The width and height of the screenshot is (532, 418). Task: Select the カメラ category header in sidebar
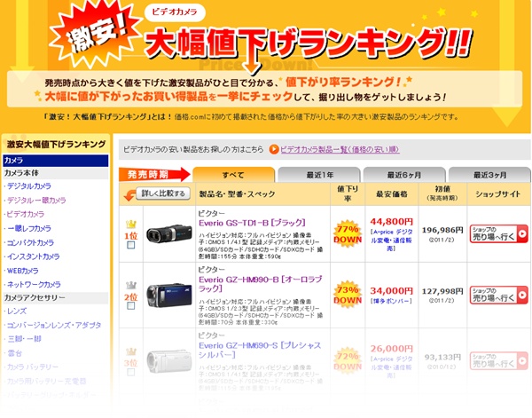pyautogui.click(x=56, y=161)
